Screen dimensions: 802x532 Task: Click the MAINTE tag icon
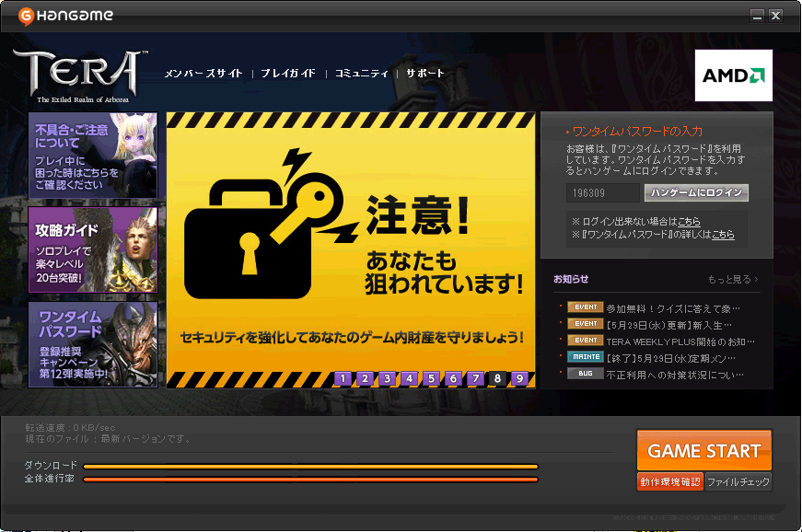pyautogui.click(x=585, y=357)
